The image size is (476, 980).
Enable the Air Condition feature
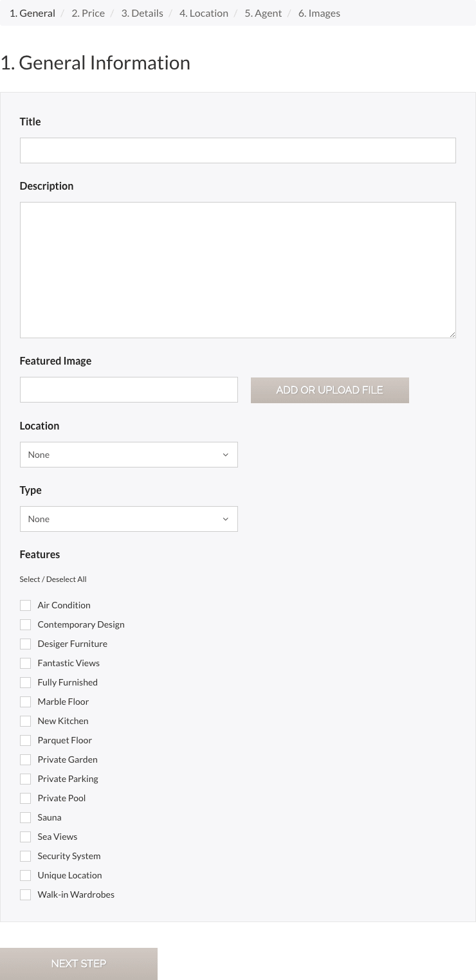point(25,605)
